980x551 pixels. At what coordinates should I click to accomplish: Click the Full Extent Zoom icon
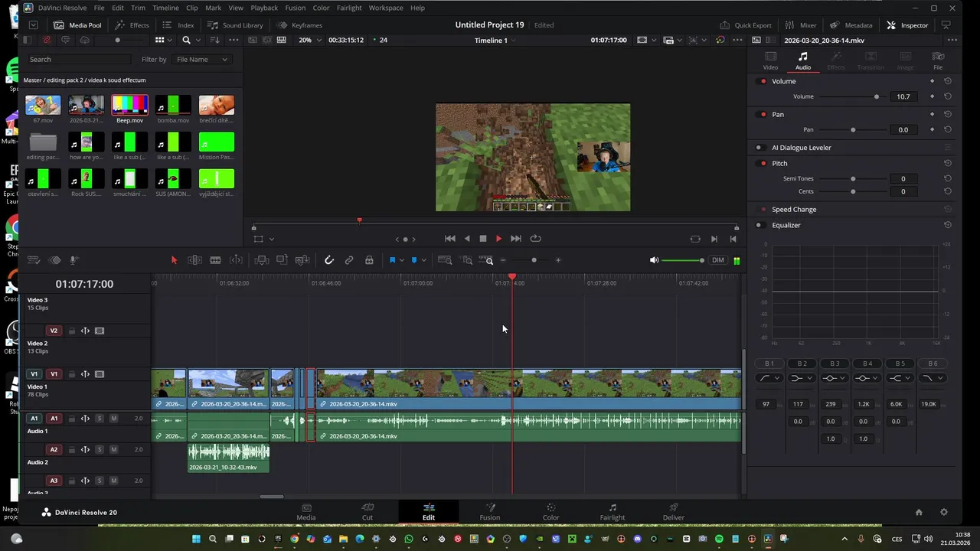tap(445, 260)
